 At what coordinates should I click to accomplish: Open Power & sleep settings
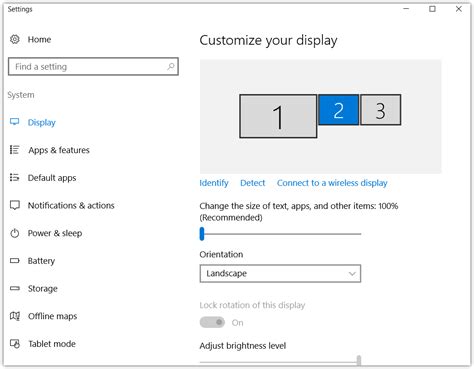(55, 233)
